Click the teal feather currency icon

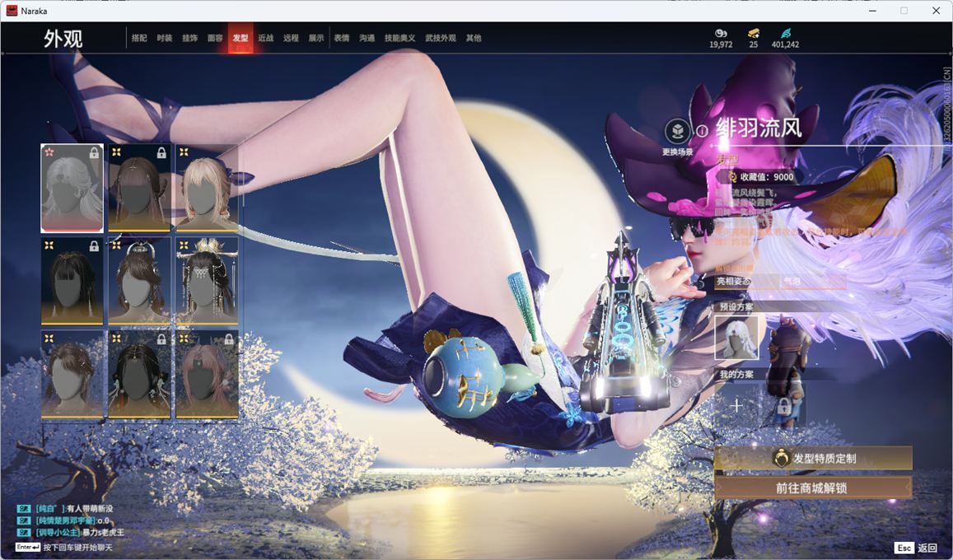tap(785, 33)
